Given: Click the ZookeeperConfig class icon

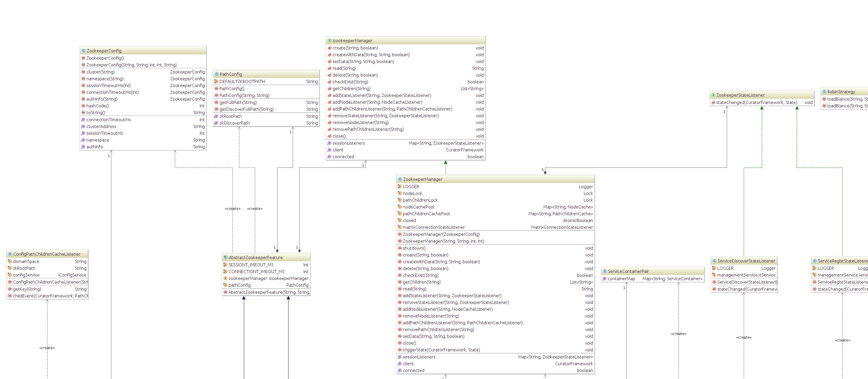Looking at the screenshot, I should [x=84, y=51].
